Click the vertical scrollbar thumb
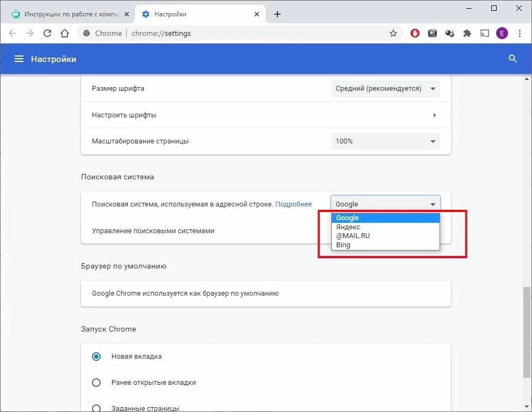Screen dimensions: 532x412 click(527, 332)
